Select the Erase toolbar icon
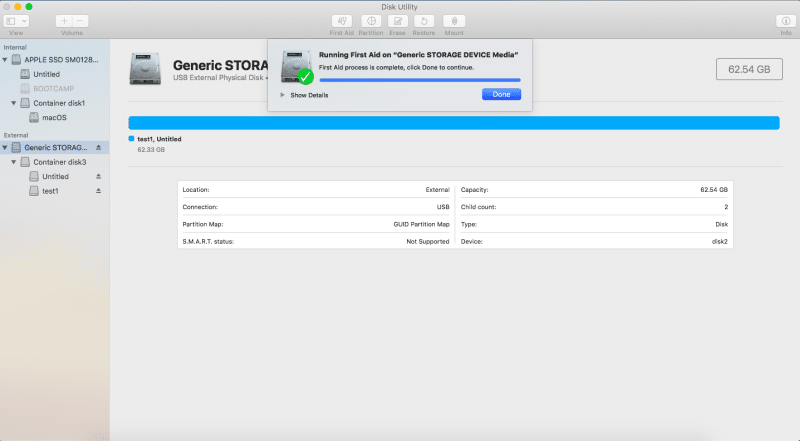This screenshot has width=800, height=441. (x=397, y=21)
